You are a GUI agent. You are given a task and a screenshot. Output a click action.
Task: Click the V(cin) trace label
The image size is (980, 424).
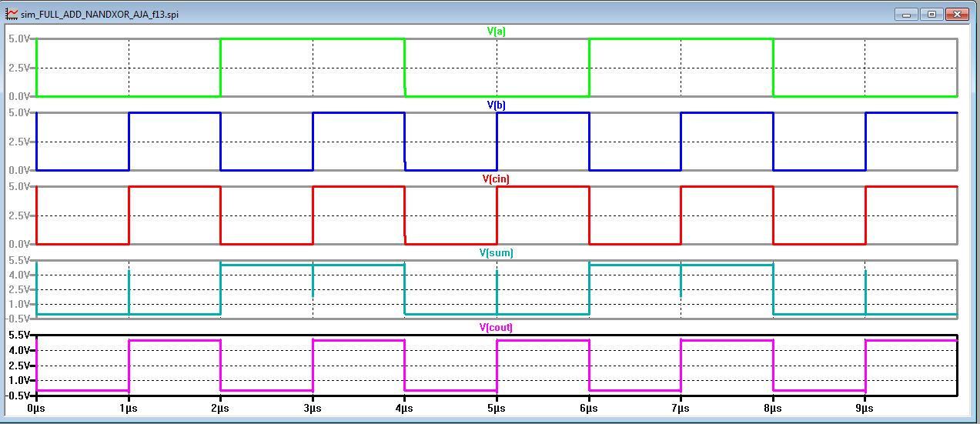coord(497,179)
